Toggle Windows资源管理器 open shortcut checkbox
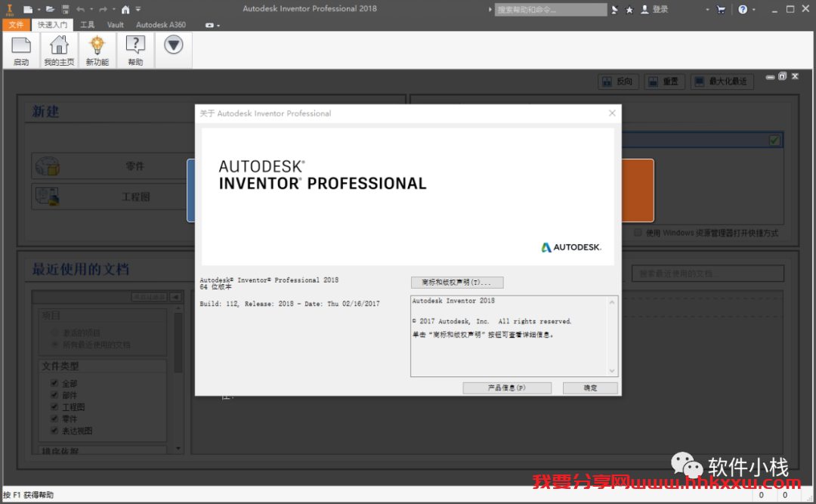Screen dimensions: 816x504 click(x=638, y=233)
